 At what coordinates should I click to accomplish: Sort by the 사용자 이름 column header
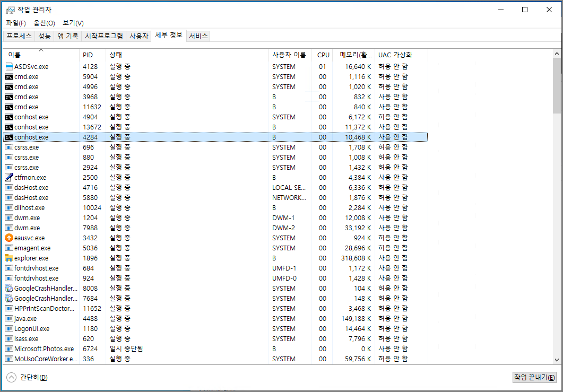[290, 55]
